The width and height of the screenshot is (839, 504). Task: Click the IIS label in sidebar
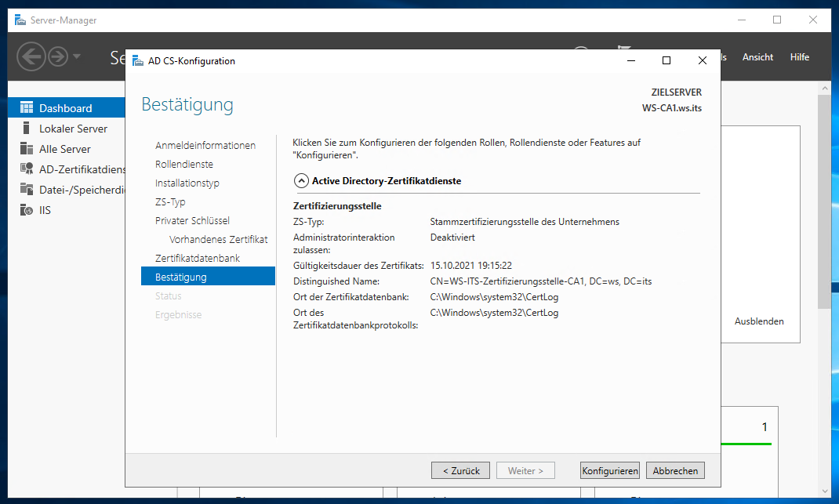(x=45, y=210)
